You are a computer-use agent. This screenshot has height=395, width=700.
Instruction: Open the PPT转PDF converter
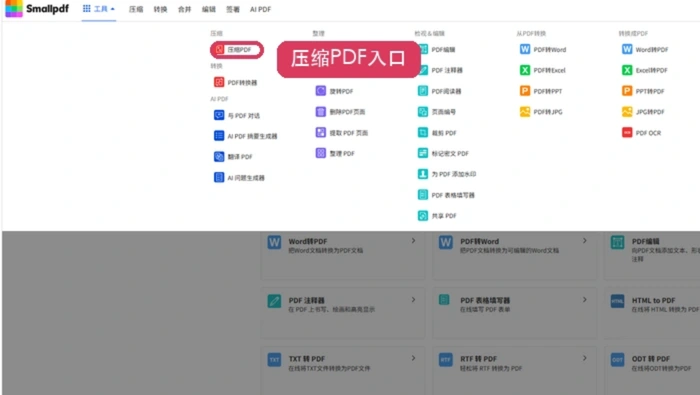[x=643, y=91]
